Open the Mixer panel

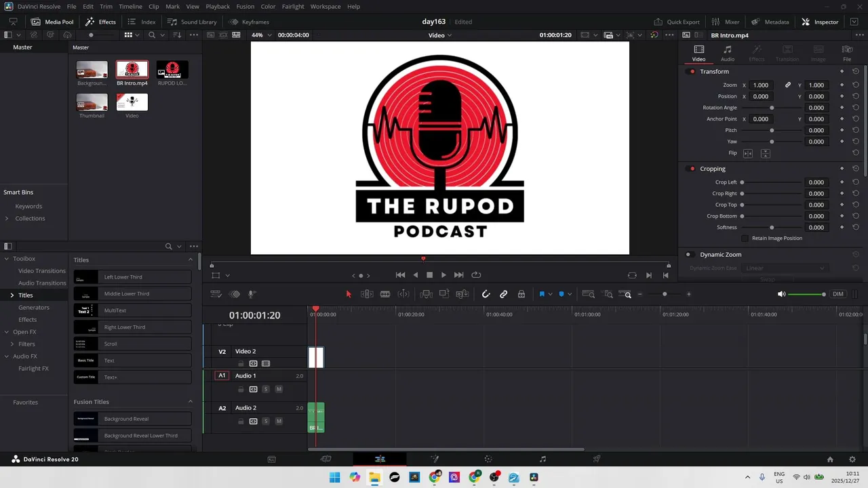(x=726, y=22)
